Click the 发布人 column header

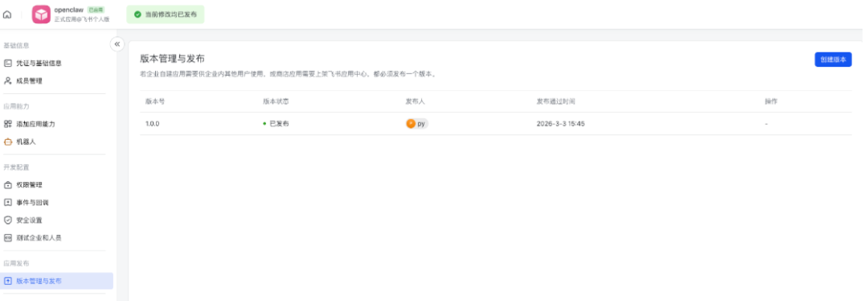pyautogui.click(x=416, y=102)
